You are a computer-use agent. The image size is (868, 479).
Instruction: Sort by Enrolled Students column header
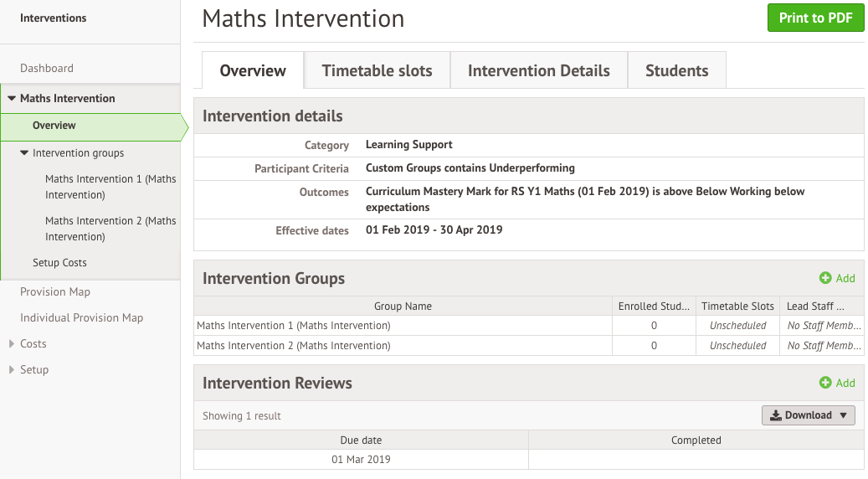(x=654, y=306)
